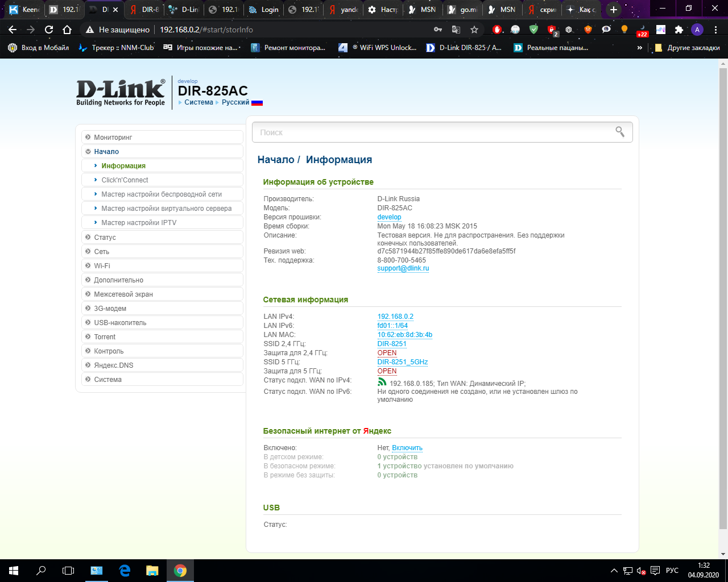Expand the Статус section
This screenshot has height=582, width=728.
click(162, 238)
